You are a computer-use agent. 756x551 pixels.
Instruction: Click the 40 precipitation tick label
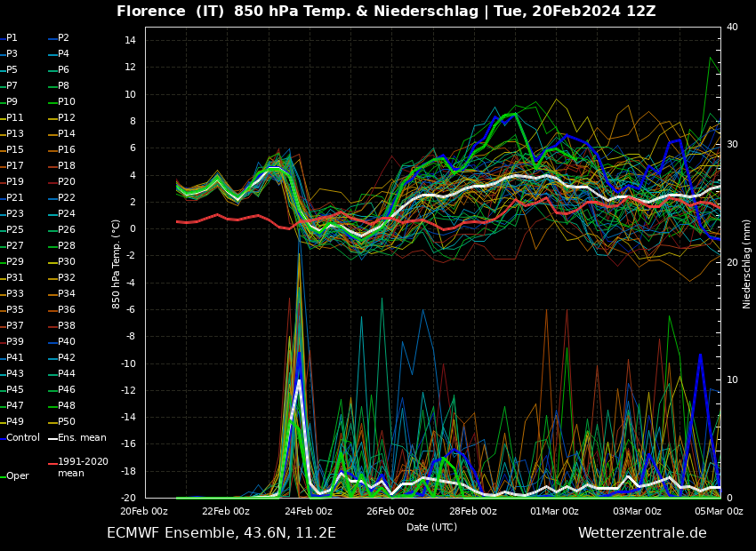732,27
